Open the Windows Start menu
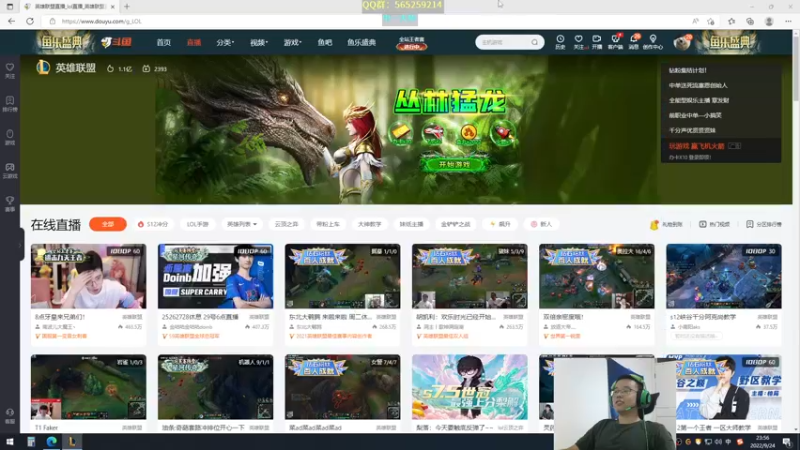 click(x=9, y=442)
